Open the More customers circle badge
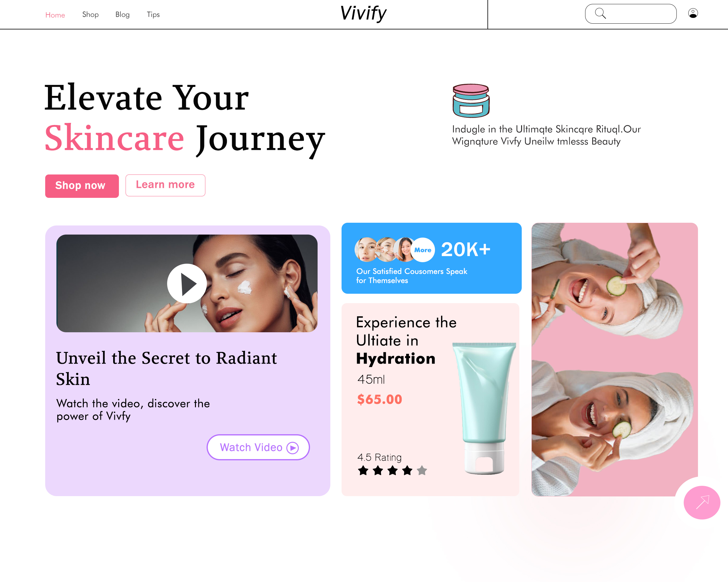728x582 pixels. (x=423, y=250)
